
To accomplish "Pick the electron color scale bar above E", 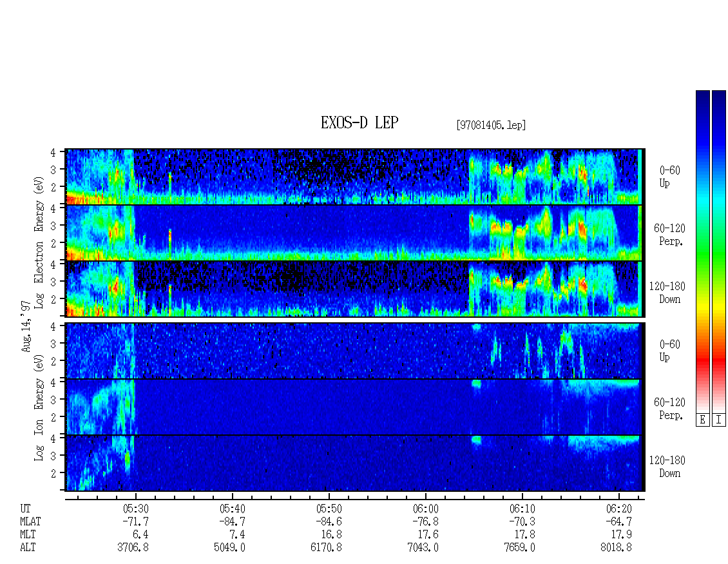I will 702,251.
